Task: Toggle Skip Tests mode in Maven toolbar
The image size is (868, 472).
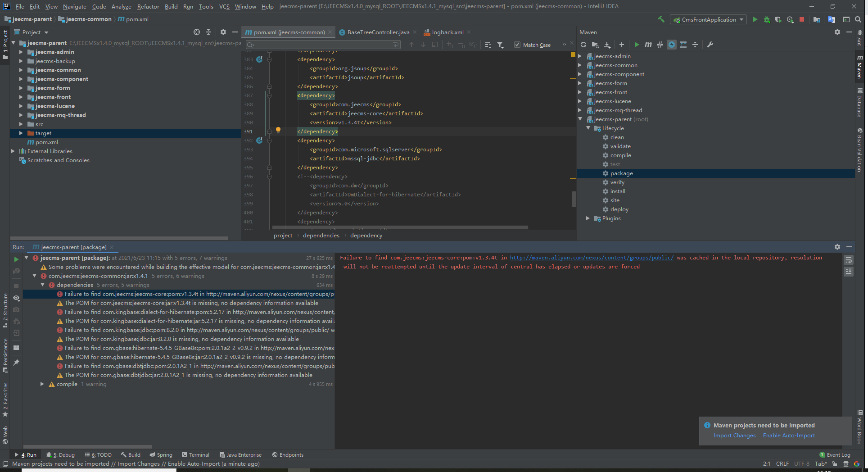Action: click(x=672, y=45)
